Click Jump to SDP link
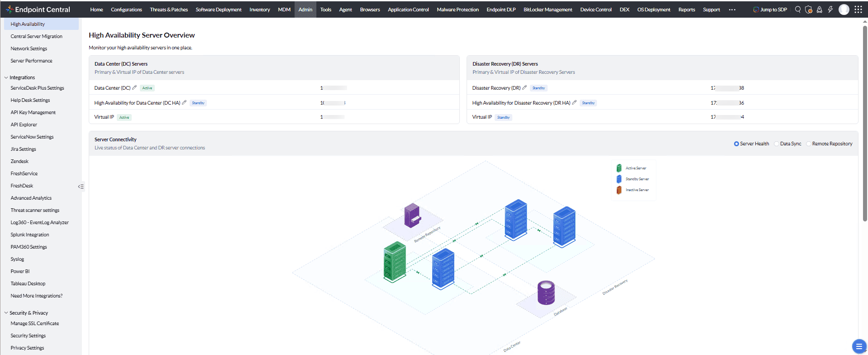868x355 pixels. pos(770,10)
